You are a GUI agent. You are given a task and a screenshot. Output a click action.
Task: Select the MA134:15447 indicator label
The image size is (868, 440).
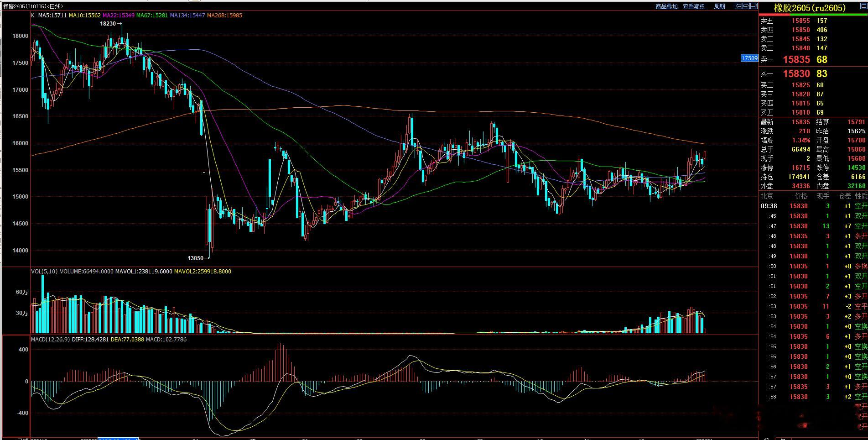point(187,16)
